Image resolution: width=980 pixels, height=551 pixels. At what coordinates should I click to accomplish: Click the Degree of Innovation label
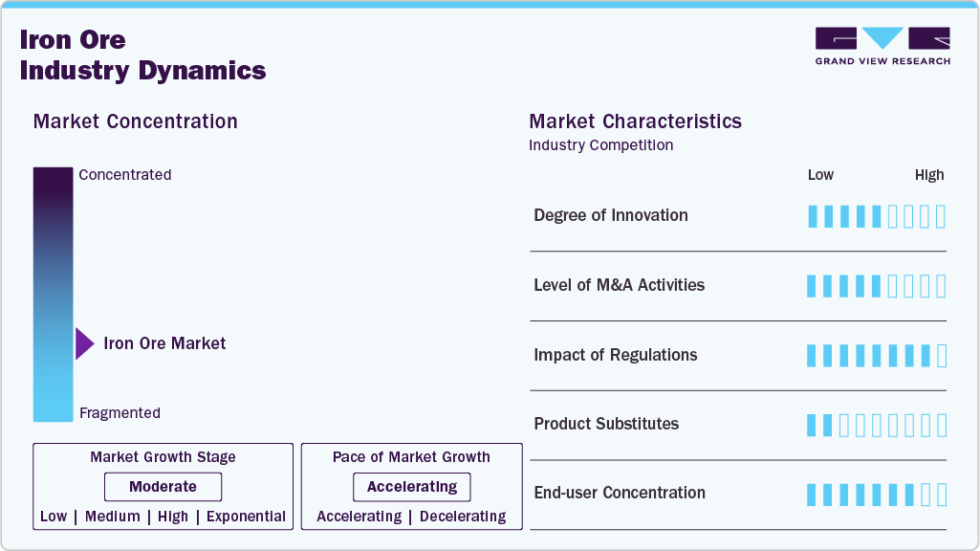[611, 215]
